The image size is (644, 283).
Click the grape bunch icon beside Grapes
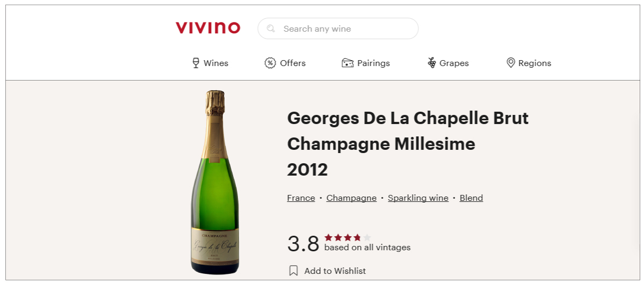432,63
